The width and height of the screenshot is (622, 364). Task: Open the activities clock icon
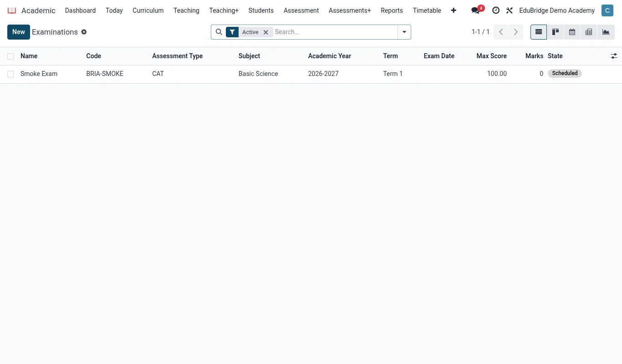496,10
